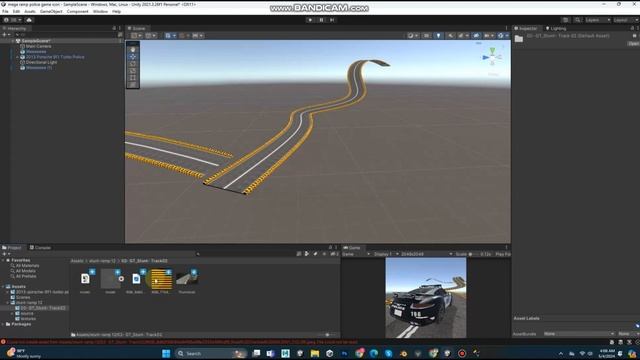This screenshot has height=360, width=640.
Task: Toggle Scene visibility with the hidden-objects icon
Action: click(x=476, y=36)
